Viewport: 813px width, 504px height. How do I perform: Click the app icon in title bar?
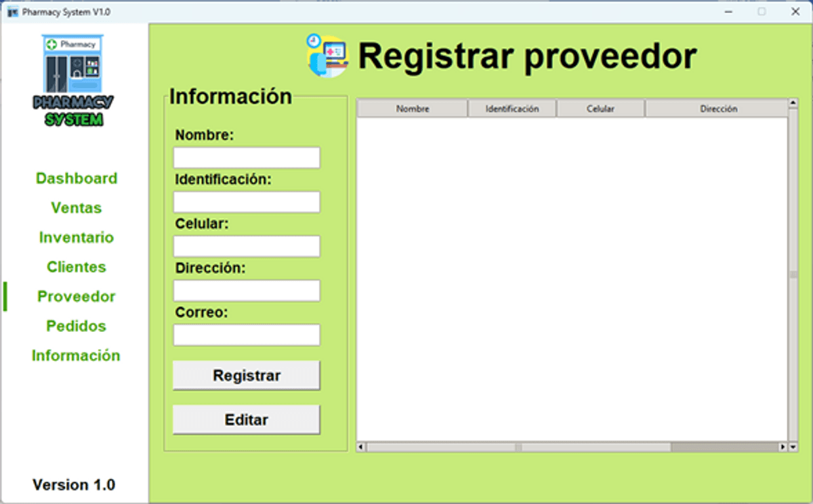12,12
